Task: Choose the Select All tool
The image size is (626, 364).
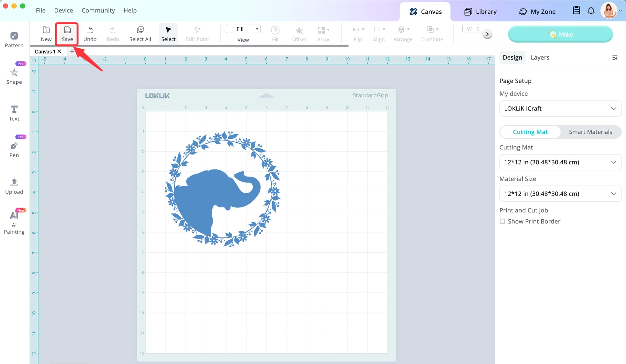Action: tap(140, 34)
